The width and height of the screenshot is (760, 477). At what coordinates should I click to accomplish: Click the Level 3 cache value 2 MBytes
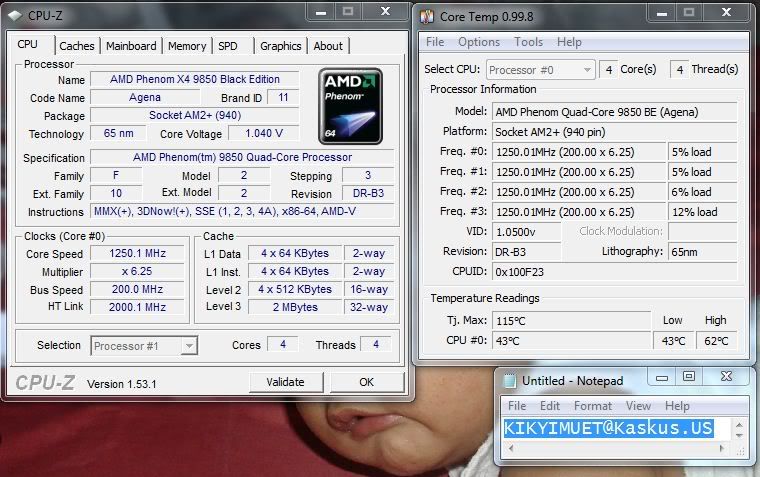[x=295, y=307]
